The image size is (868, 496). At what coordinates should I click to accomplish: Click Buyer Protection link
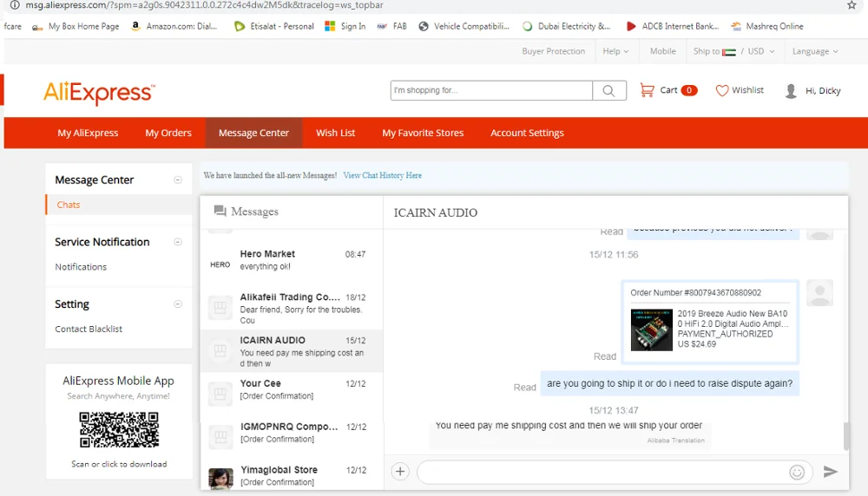[553, 51]
